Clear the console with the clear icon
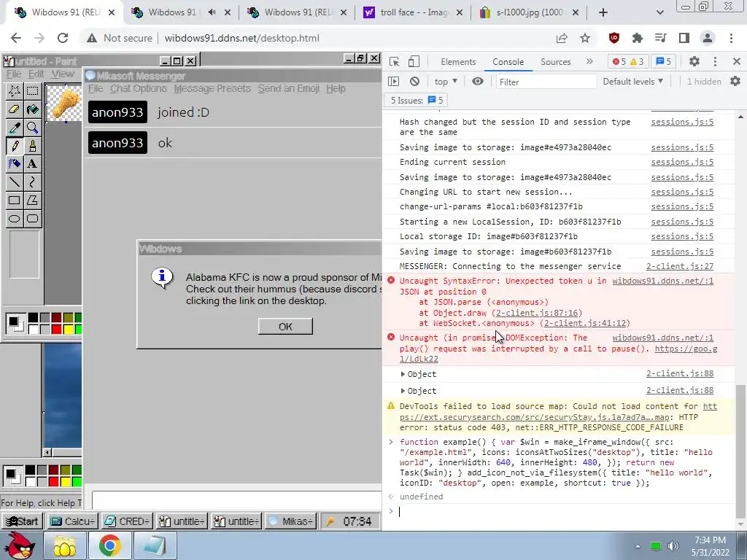747x560 pixels. tap(414, 82)
